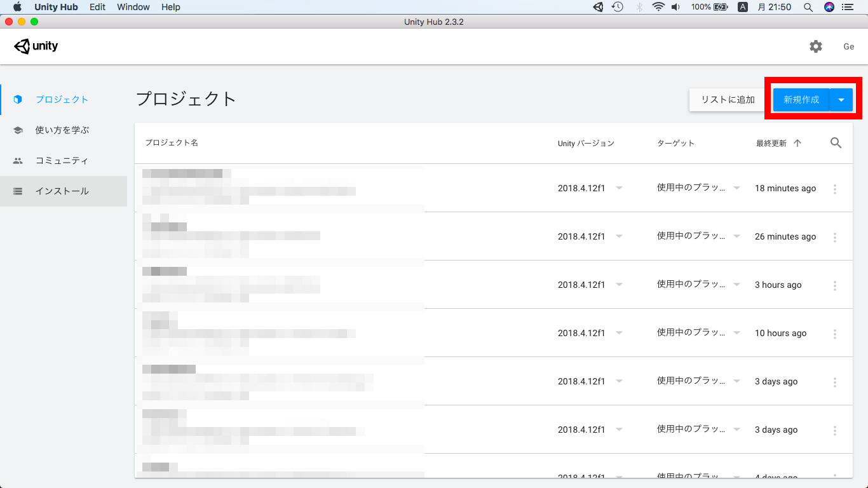
Task: Click the Unity logo in header
Action: pos(36,46)
